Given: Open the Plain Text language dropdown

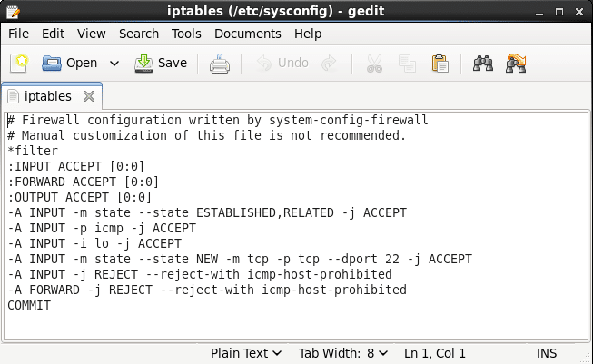Looking at the screenshot, I should 247,353.
